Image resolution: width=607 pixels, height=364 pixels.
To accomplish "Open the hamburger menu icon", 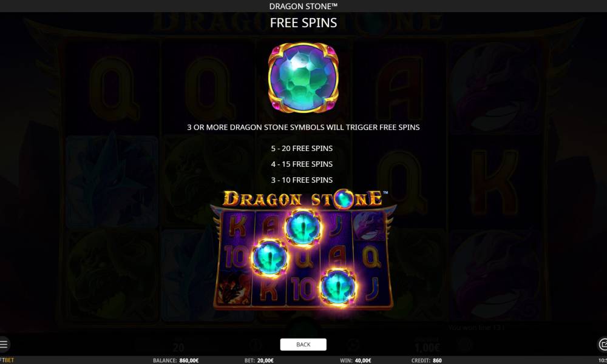I will [x=4, y=344].
